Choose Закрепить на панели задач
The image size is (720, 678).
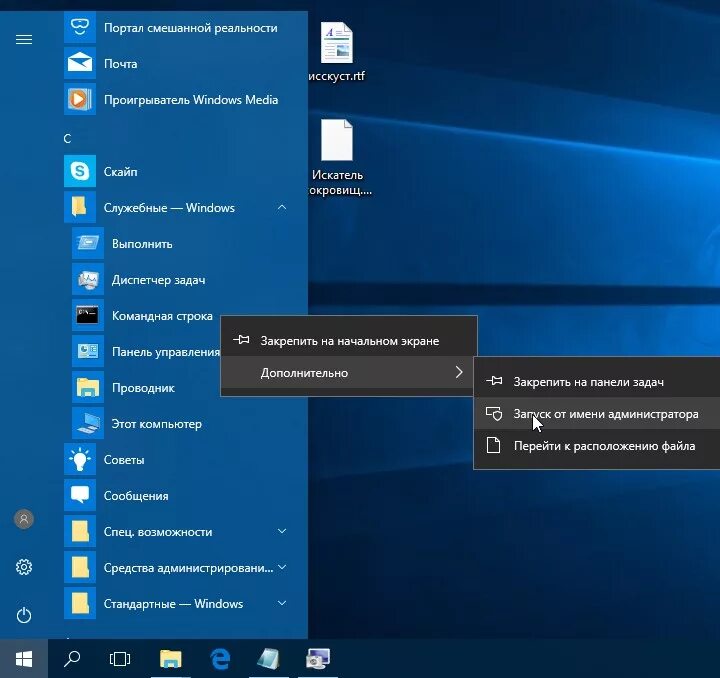pyautogui.click(x=597, y=381)
